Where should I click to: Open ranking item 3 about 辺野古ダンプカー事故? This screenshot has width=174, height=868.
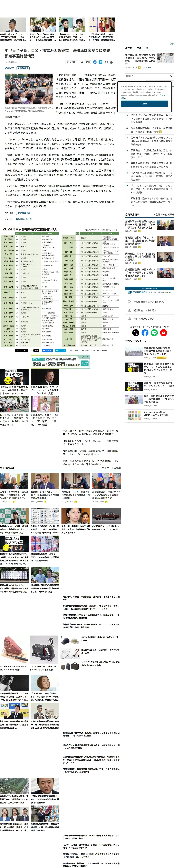149,118
